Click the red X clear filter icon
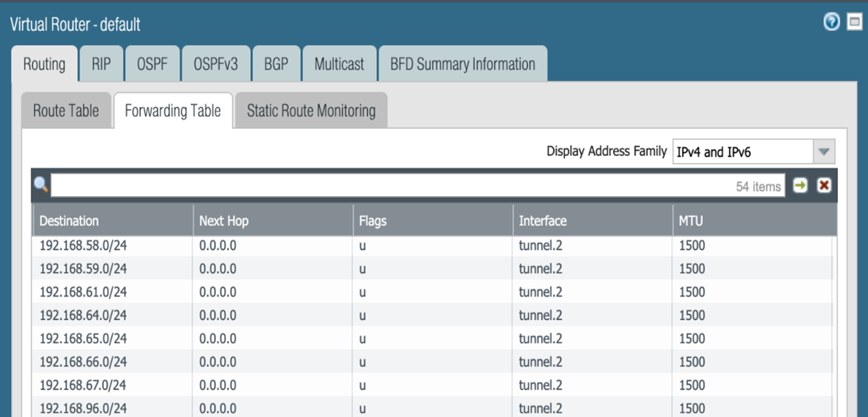 coord(824,185)
